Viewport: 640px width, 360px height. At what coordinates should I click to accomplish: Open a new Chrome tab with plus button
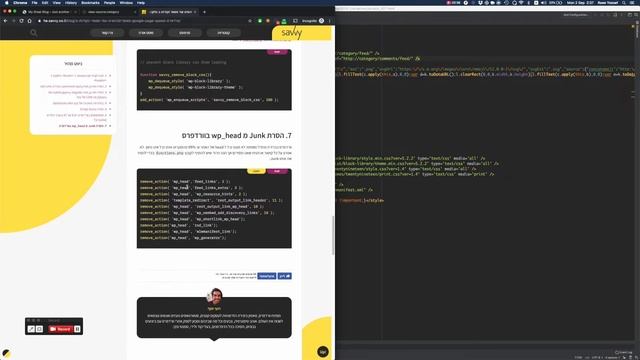(204, 12)
